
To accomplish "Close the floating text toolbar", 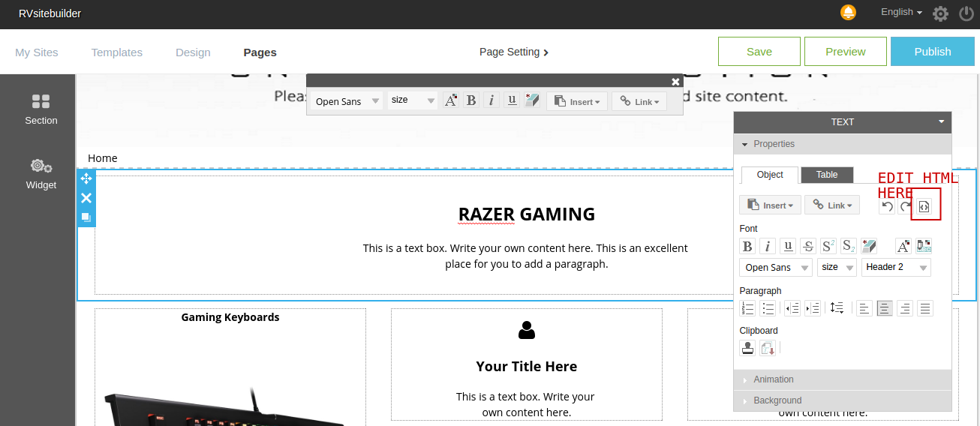I will 675,82.
